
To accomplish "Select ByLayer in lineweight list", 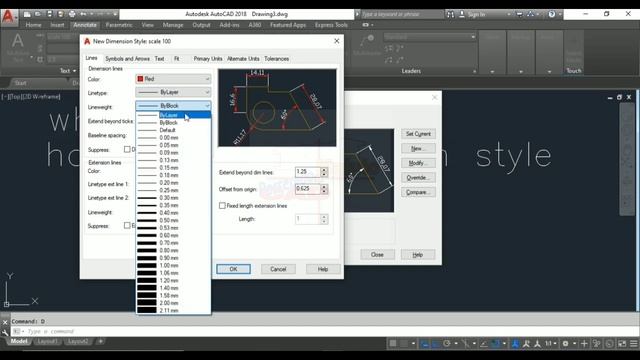I will [x=173, y=115].
